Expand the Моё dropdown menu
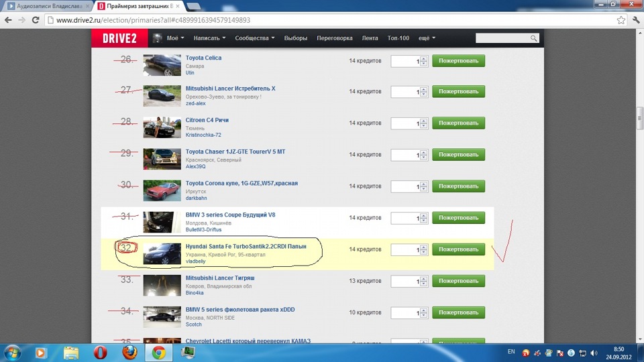Image resolution: width=644 pixels, height=362 pixels. (175, 38)
